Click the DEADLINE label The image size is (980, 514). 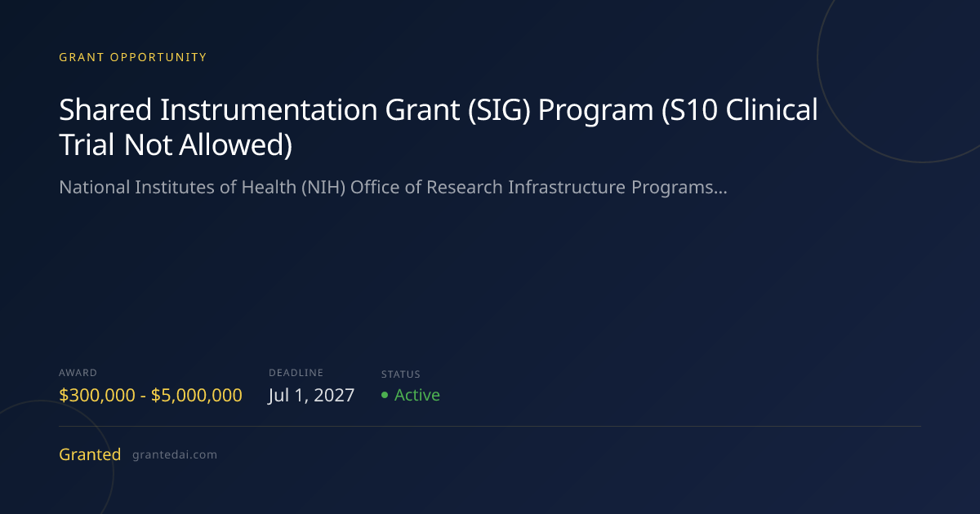pyautogui.click(x=296, y=373)
